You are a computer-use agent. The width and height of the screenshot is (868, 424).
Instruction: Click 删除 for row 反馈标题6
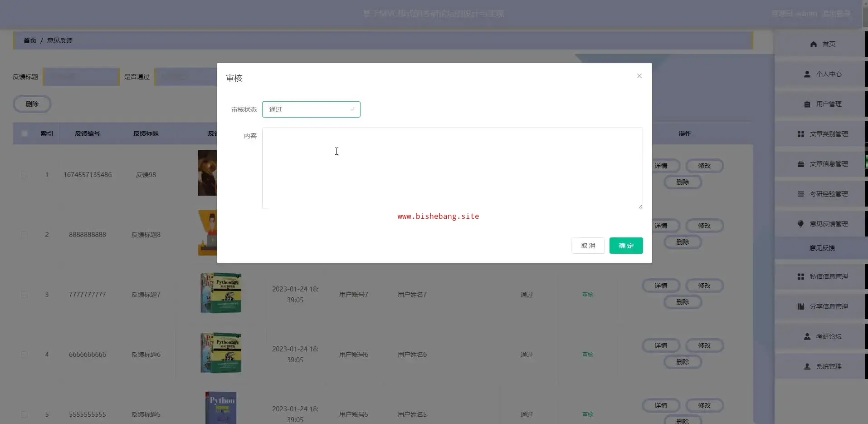coord(683,362)
